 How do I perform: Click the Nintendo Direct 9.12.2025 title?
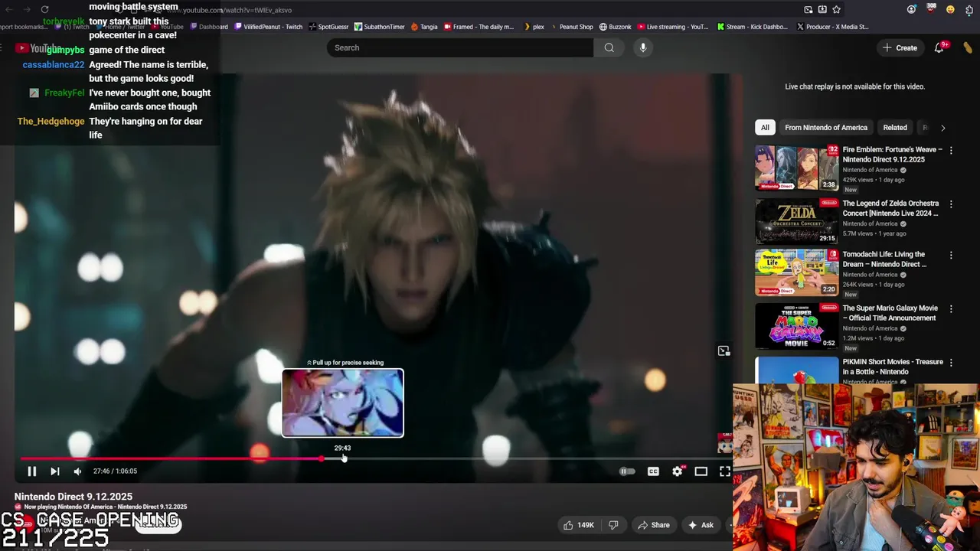point(73,497)
